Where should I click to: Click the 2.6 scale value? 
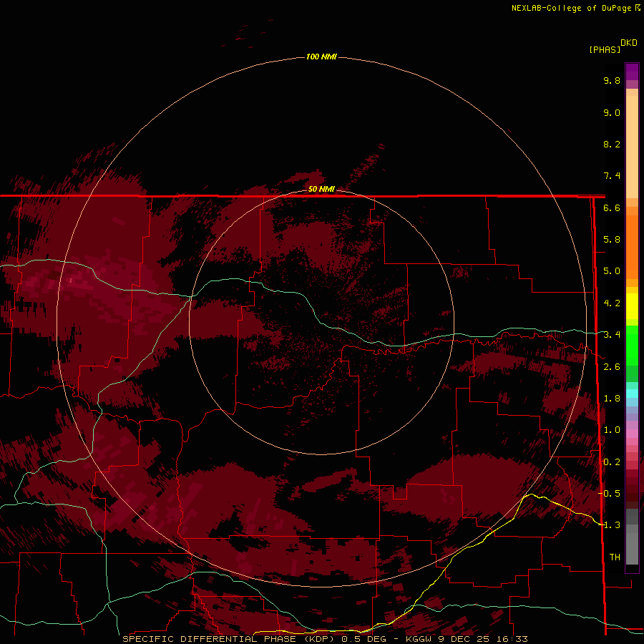[x=612, y=367]
